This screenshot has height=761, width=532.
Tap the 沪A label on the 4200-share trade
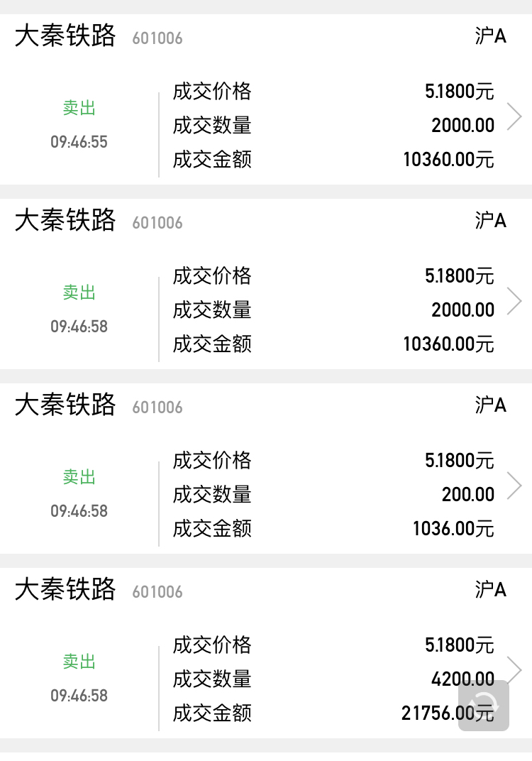click(x=490, y=589)
